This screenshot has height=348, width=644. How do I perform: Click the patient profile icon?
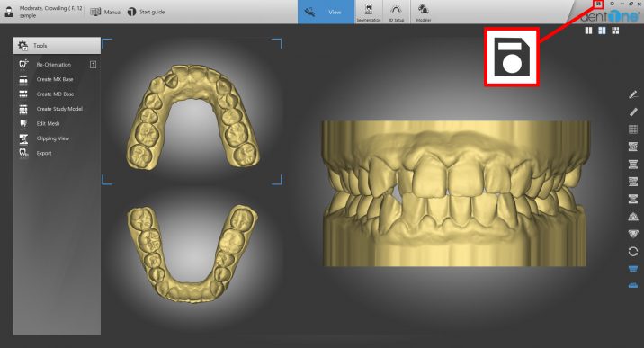point(9,12)
